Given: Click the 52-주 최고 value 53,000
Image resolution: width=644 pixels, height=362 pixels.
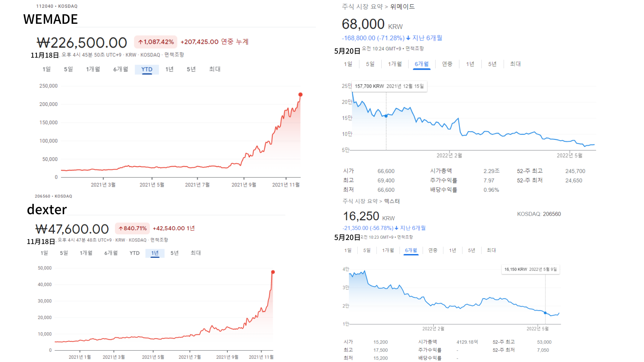Looking at the screenshot, I should pos(544,342).
